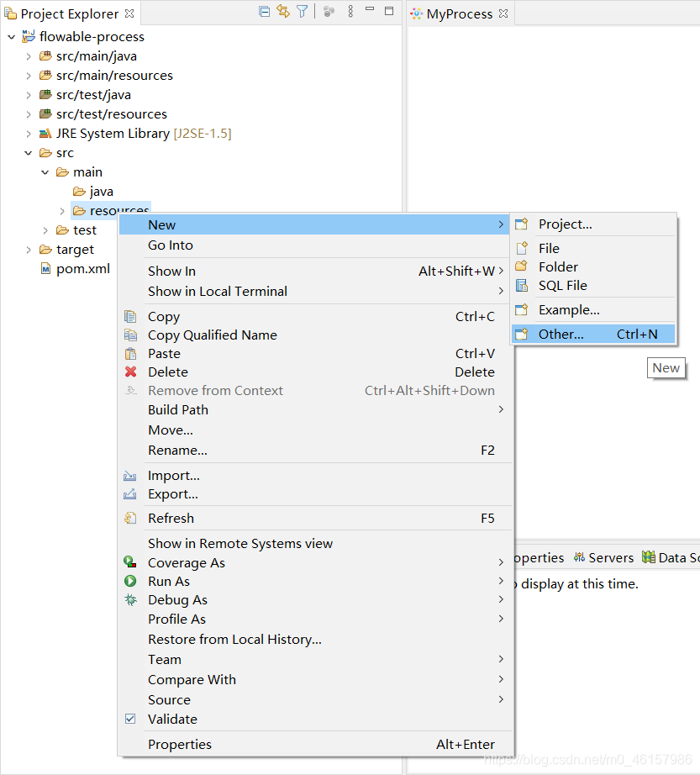This screenshot has width=700, height=775.
Task: Expand the src/main/java tree node
Action: [x=28, y=55]
